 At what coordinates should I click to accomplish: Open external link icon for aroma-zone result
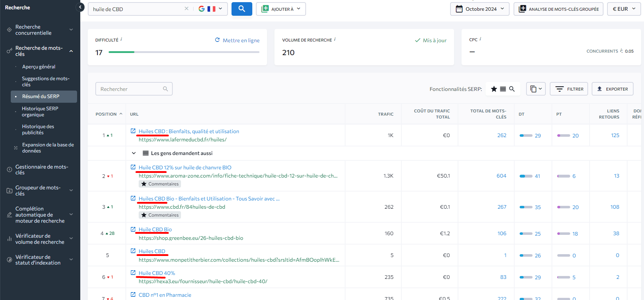coord(133,167)
